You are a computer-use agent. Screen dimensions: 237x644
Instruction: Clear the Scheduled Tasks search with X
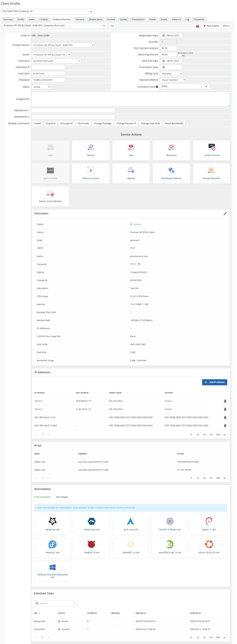coord(74,603)
